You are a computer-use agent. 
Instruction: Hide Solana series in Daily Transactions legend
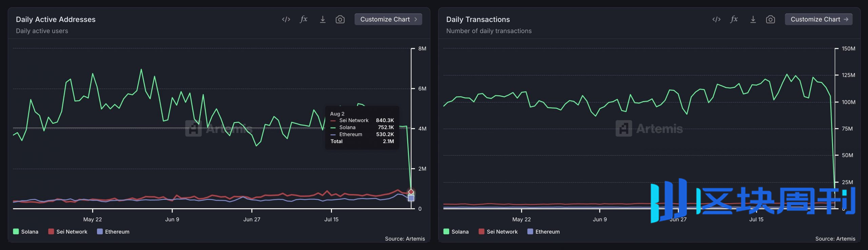coord(456,232)
